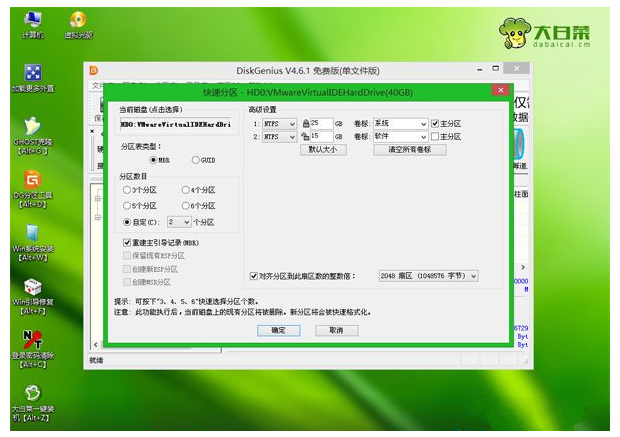Image resolution: width=620 pixels, height=437 pixels.
Task: Click right scroll arrow in DiskGenius window
Action: tap(523, 267)
